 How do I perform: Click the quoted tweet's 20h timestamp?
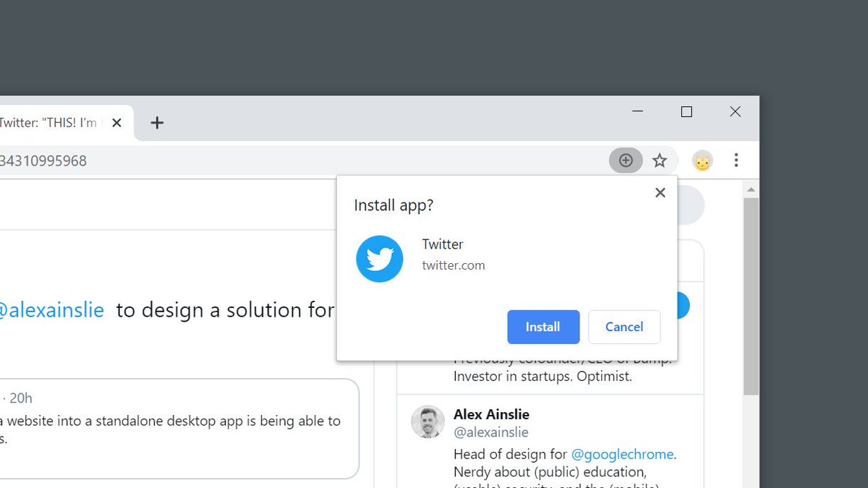21,398
